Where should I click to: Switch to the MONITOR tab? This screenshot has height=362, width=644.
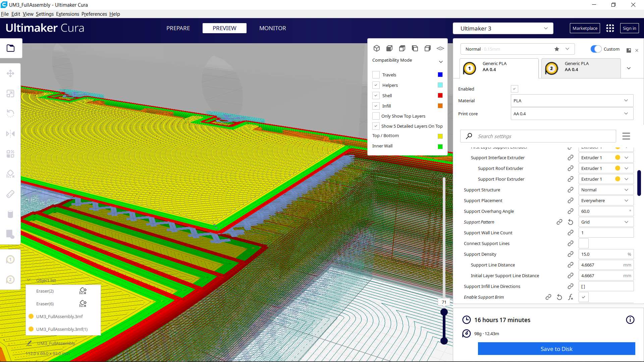coord(272,28)
